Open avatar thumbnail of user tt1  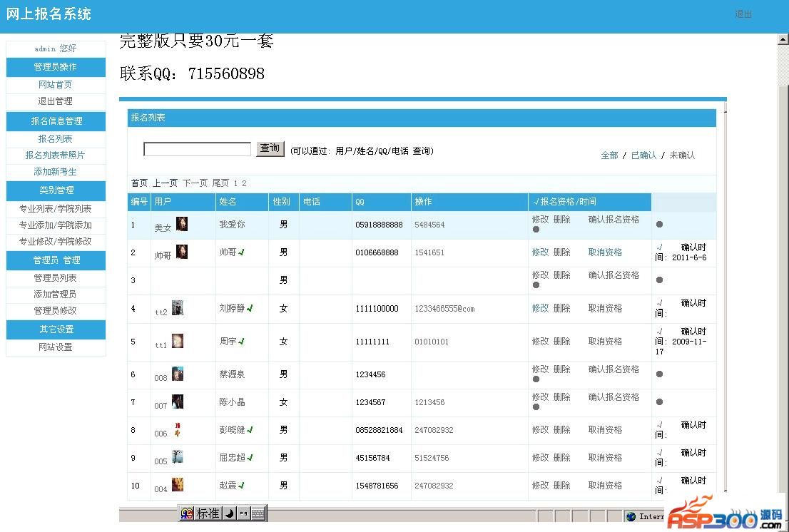(x=178, y=341)
